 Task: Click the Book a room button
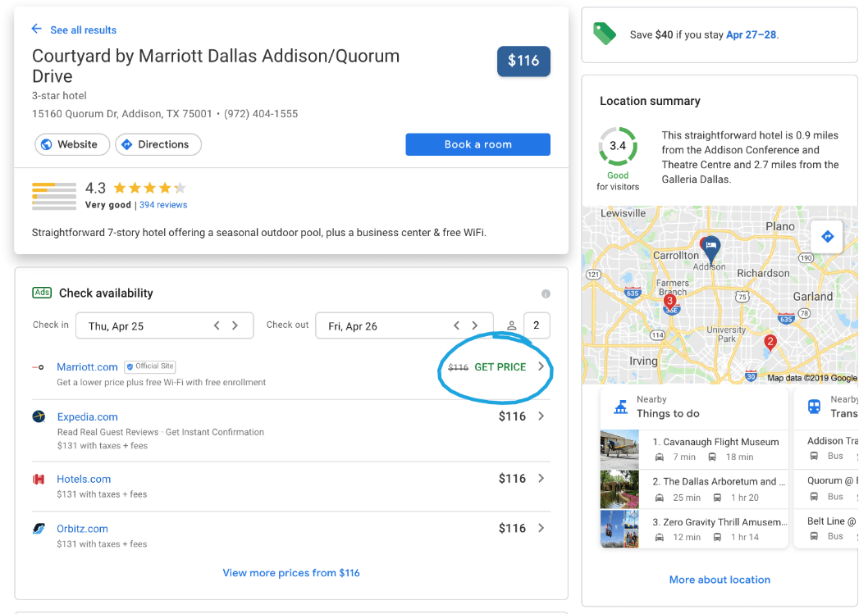[477, 144]
